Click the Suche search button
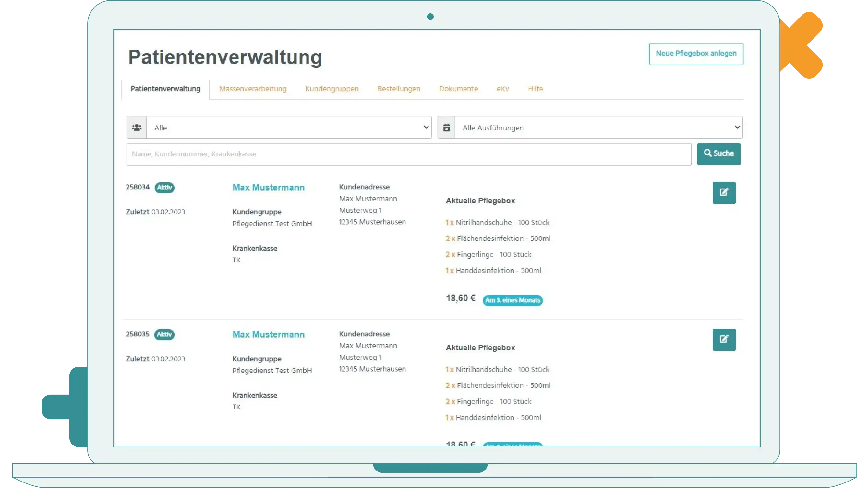The width and height of the screenshot is (868, 488). (x=718, y=154)
